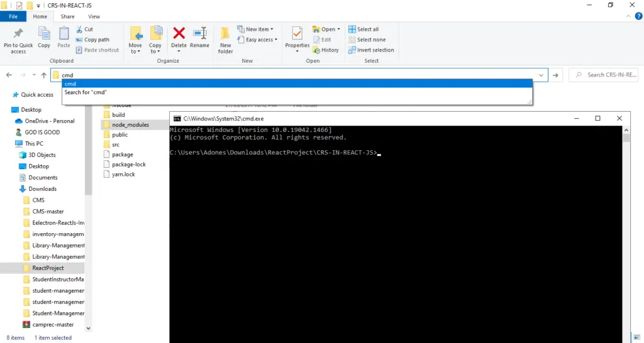The image size is (644, 343).
Task: Open the node_modules folder
Action: (x=130, y=125)
